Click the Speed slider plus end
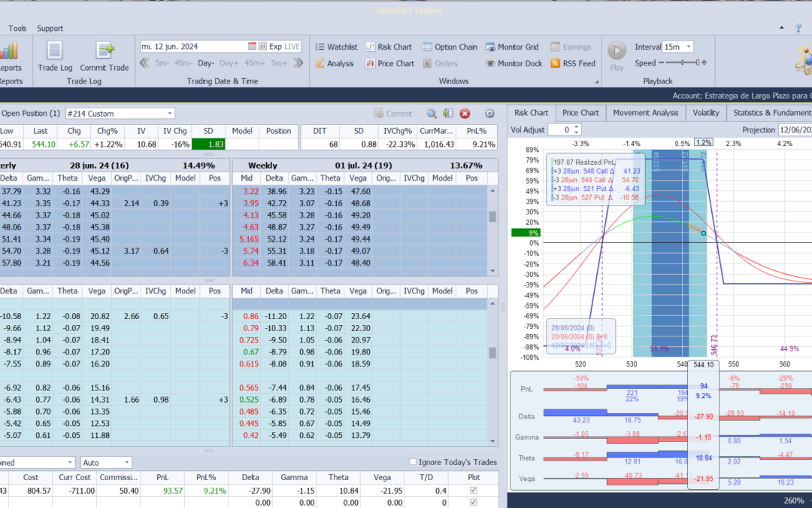Image resolution: width=812 pixels, height=508 pixels. (x=704, y=62)
